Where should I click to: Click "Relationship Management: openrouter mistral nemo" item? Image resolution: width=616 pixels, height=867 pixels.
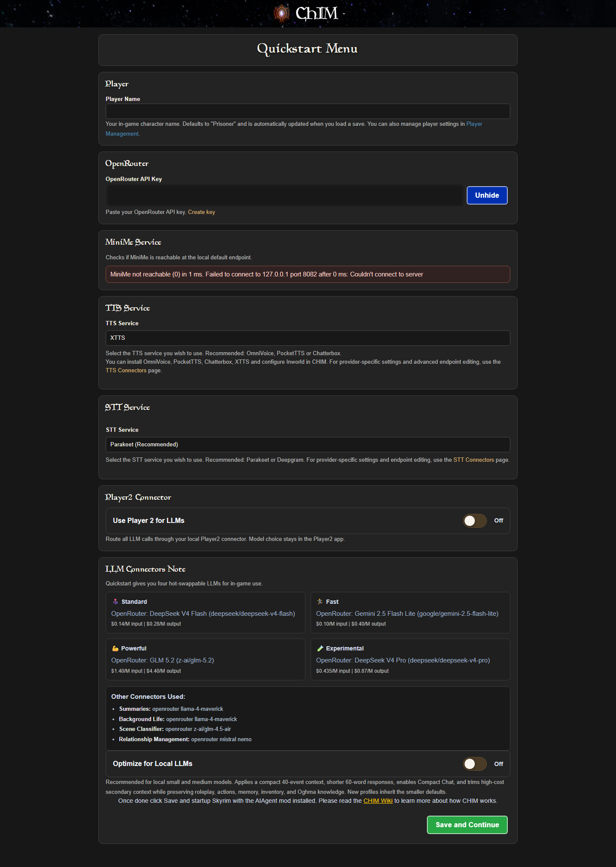pyautogui.click(x=185, y=739)
